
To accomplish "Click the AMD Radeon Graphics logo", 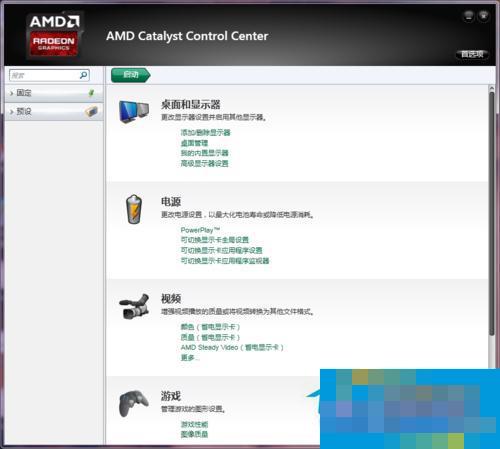I will click(x=54, y=35).
